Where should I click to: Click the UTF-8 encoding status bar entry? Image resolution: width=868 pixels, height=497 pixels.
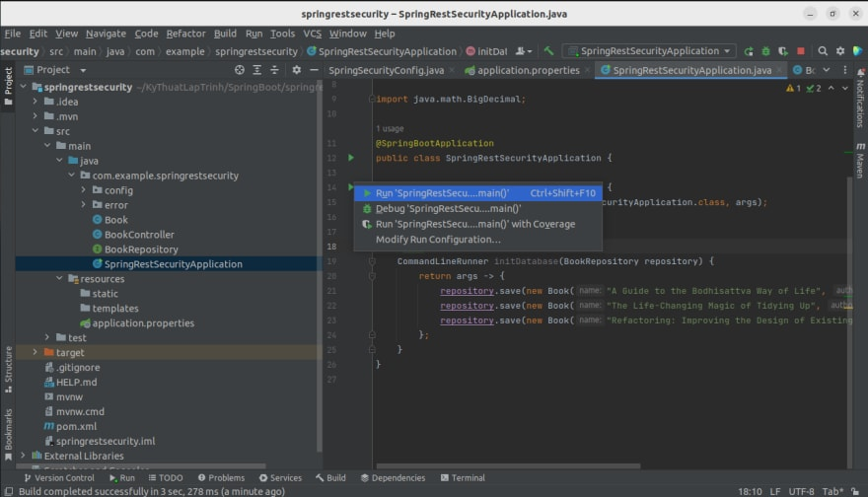point(801,491)
